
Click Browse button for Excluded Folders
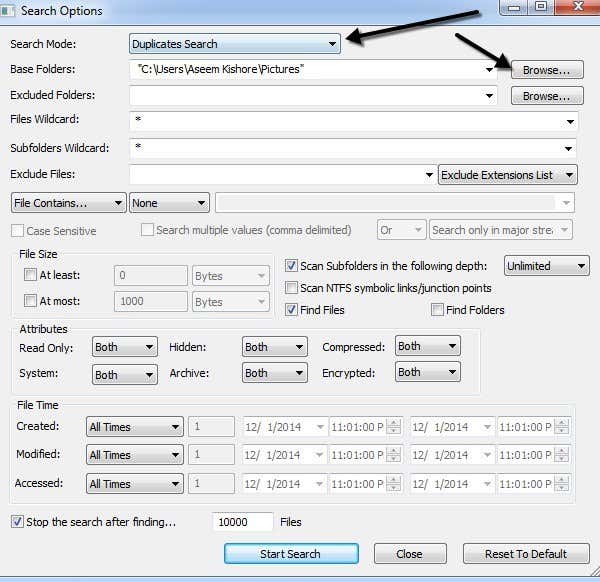(x=547, y=96)
